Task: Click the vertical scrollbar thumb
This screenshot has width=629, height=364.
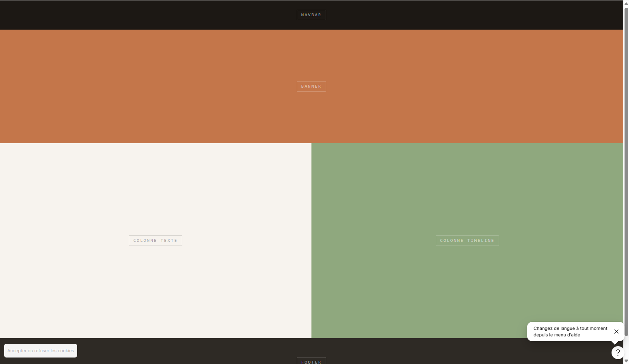Action: 626,172
